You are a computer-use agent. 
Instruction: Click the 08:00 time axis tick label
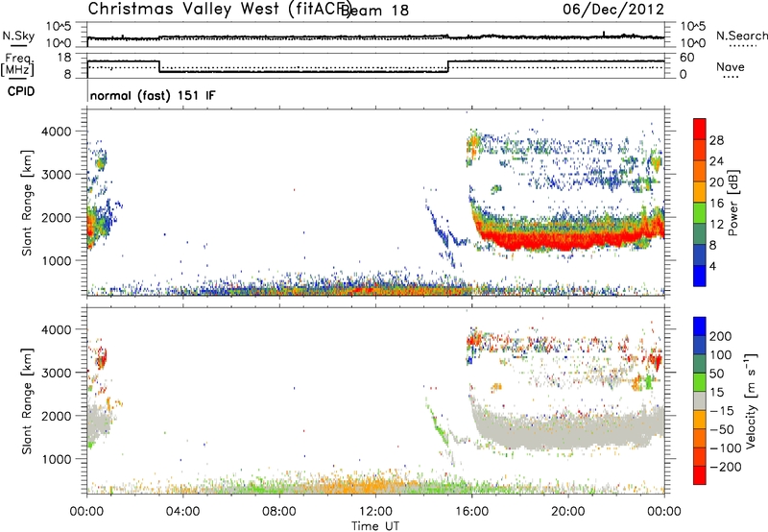tap(279, 512)
